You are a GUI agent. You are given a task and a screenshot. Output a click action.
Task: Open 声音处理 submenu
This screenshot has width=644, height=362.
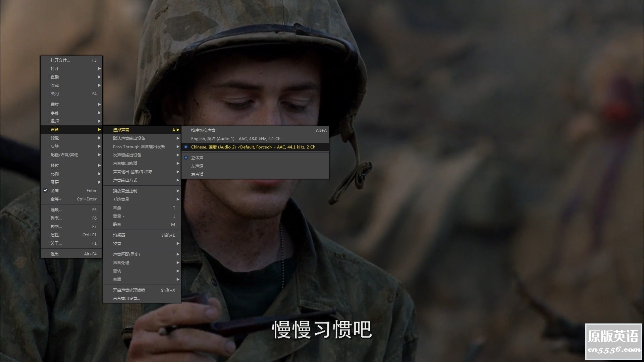pyautogui.click(x=142, y=262)
